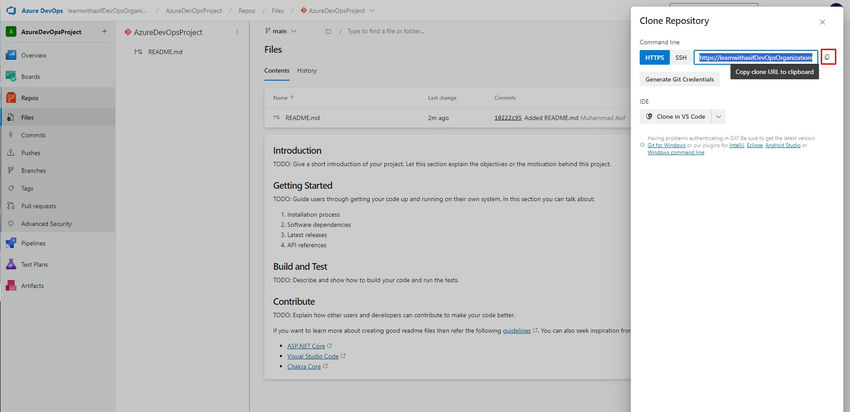Select the HTTPS clone option

(654, 57)
